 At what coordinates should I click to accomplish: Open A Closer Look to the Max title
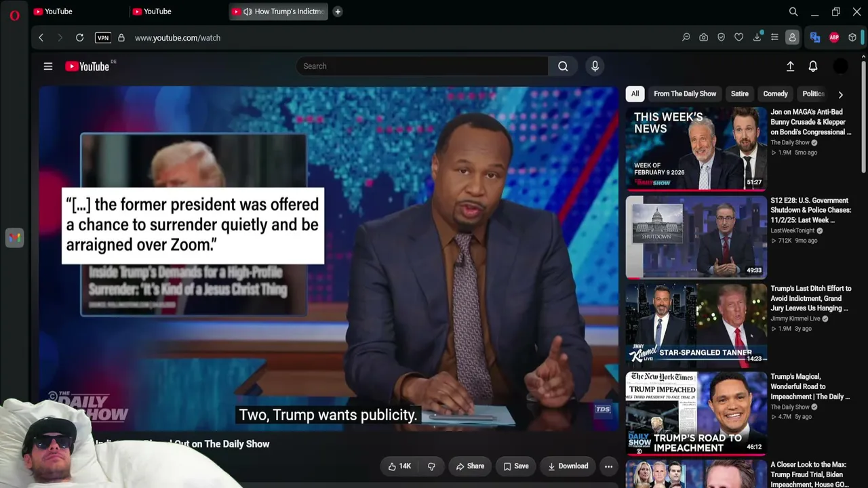pos(810,474)
